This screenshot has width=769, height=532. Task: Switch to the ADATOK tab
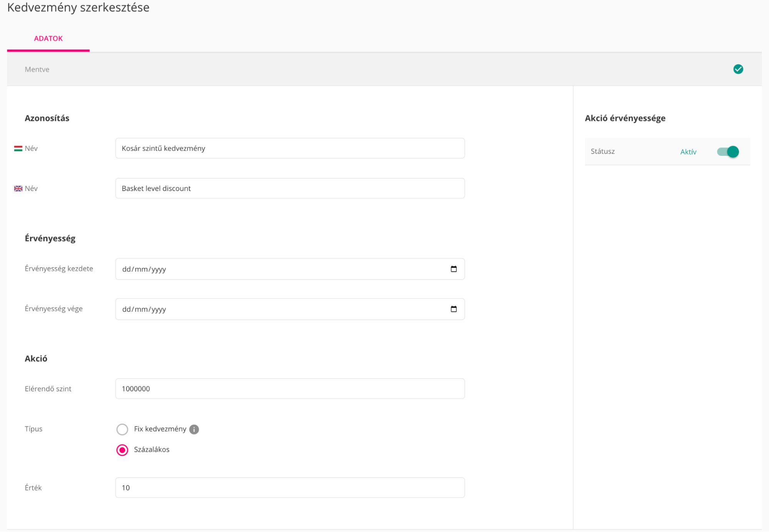coord(48,38)
